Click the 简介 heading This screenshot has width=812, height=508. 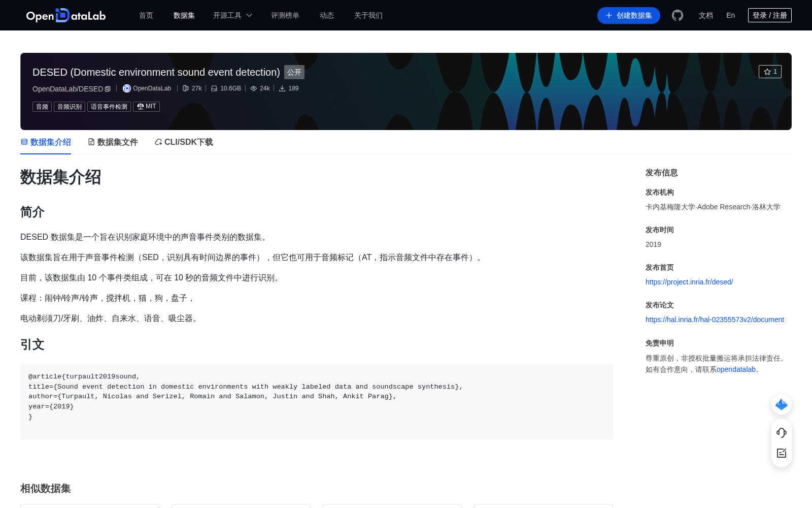coord(32,212)
